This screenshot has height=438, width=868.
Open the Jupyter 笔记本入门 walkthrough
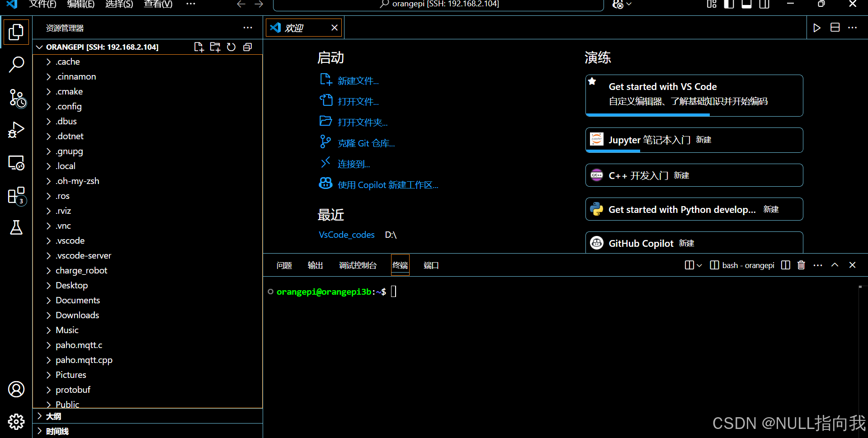pos(694,140)
